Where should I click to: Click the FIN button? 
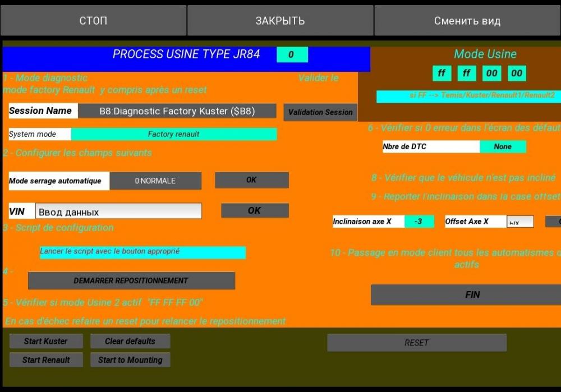tap(466, 295)
